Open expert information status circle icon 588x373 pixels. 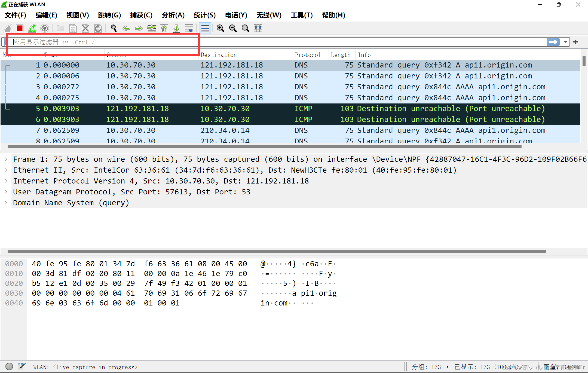(x=9, y=366)
